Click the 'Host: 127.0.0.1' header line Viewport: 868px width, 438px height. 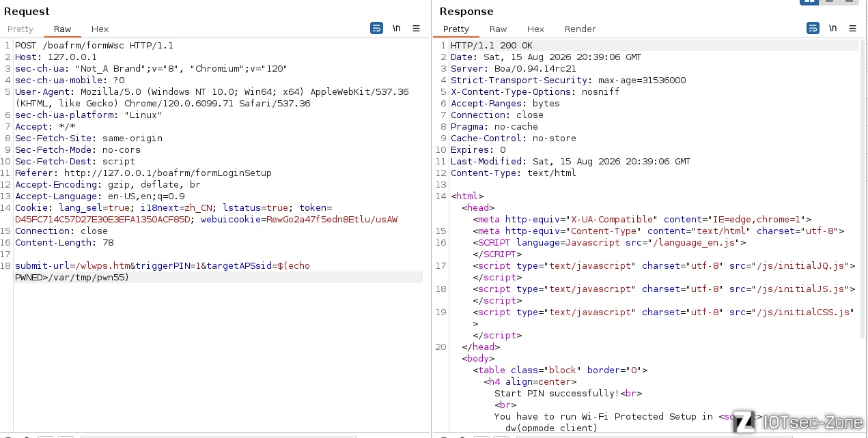[56, 57]
